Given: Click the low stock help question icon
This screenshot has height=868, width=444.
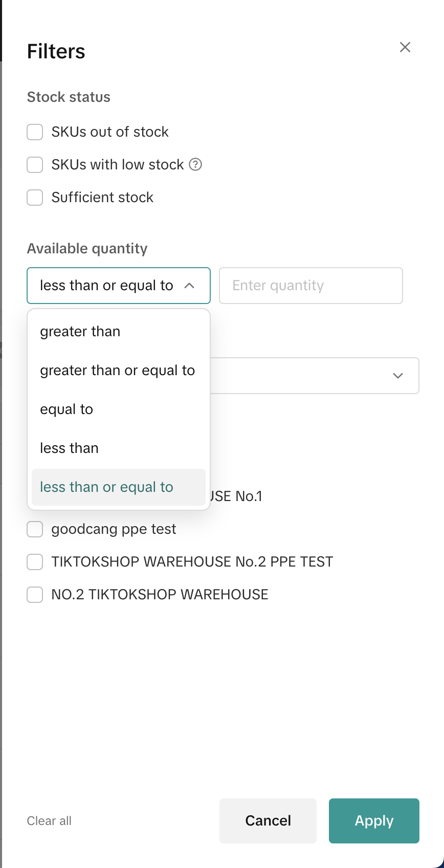Looking at the screenshot, I should pos(195,164).
